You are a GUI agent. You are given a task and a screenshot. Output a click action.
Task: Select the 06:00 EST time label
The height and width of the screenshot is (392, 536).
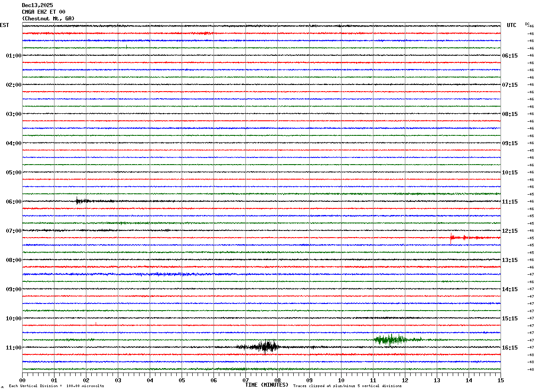(x=13, y=202)
